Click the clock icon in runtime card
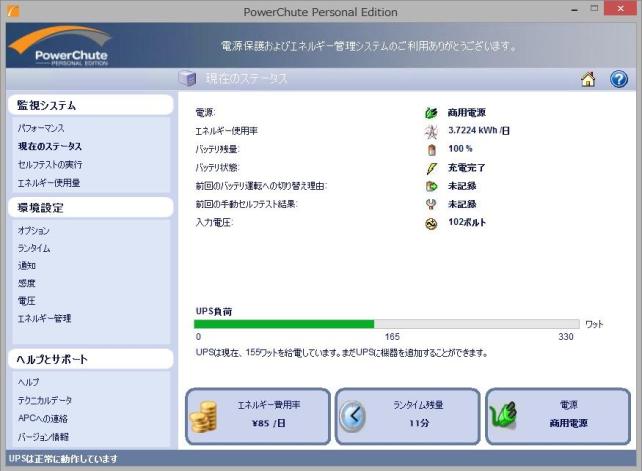Screen dimensions: 642x471 click(x=353, y=416)
